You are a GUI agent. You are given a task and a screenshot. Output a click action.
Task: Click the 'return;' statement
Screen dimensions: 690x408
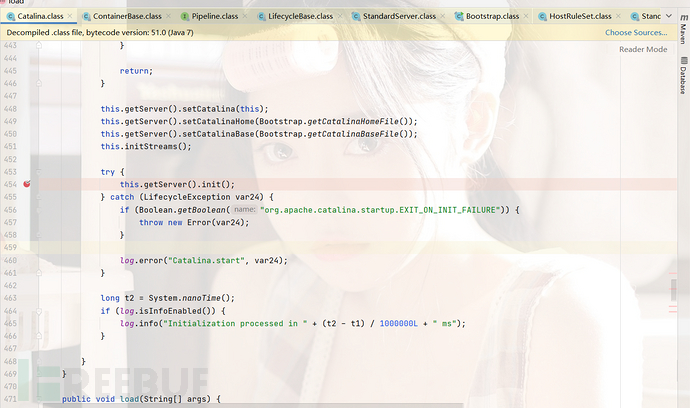(x=136, y=70)
